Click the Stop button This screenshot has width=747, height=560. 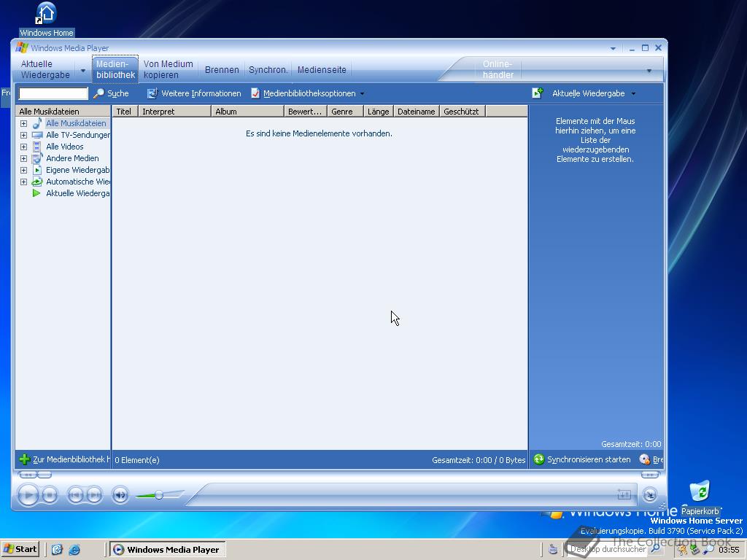point(50,495)
